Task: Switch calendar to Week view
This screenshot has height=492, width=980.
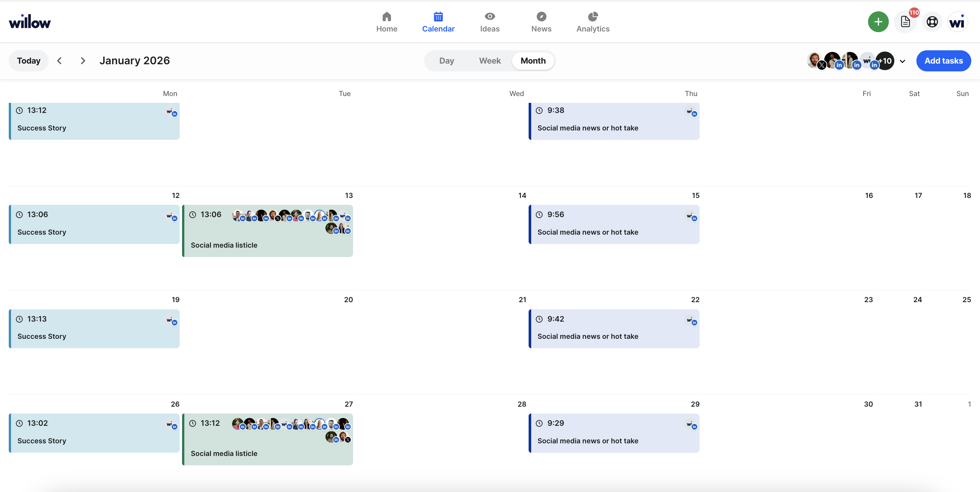Action: click(x=490, y=61)
